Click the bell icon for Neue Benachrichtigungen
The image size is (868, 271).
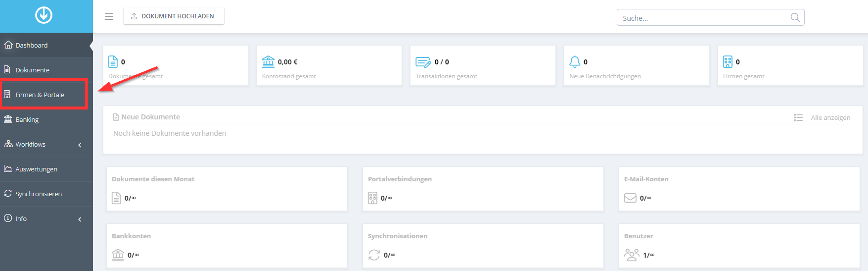[575, 61]
